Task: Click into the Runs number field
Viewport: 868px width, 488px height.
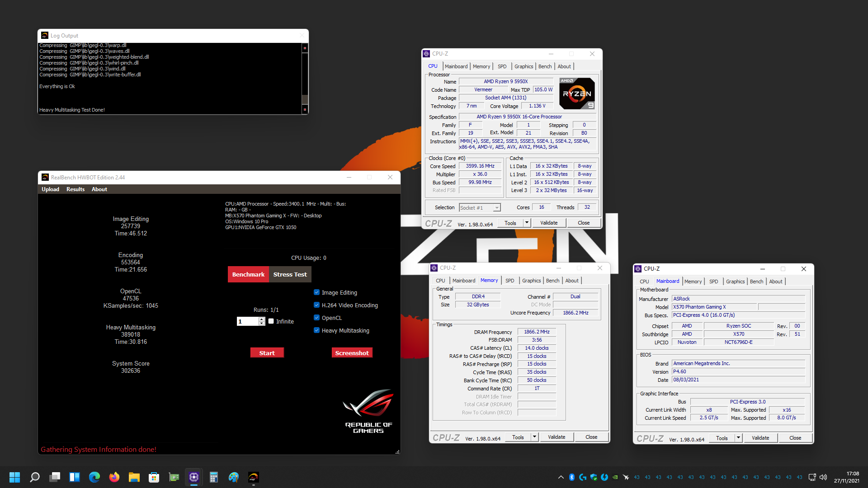Action: point(248,321)
